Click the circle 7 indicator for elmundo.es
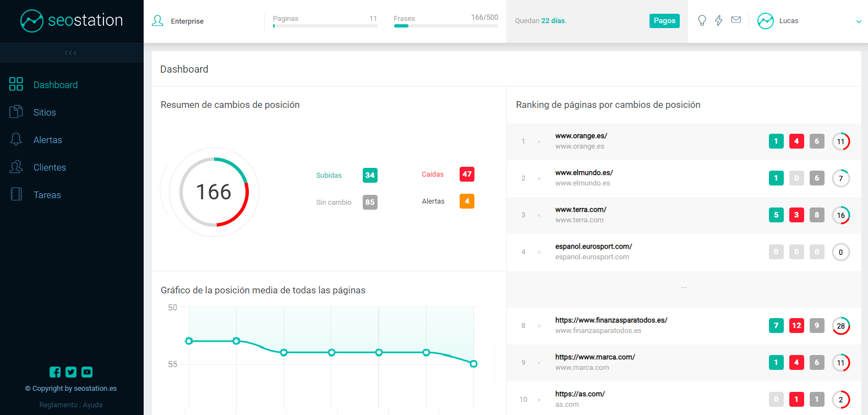Image resolution: width=868 pixels, height=415 pixels. (x=840, y=178)
